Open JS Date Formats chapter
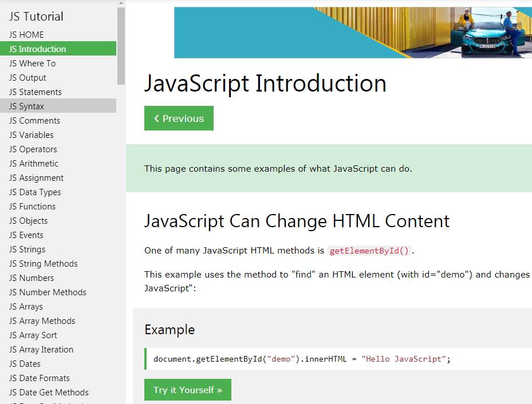The image size is (532, 404). [40, 378]
